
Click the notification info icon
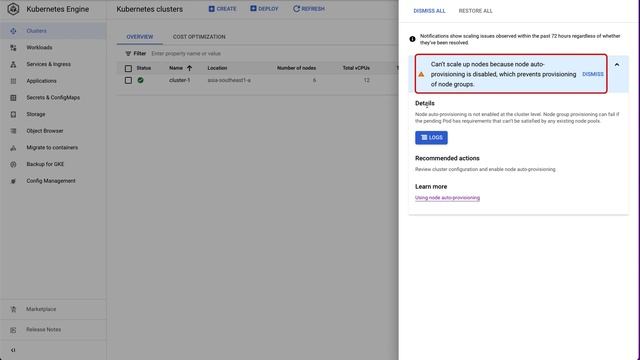click(x=412, y=39)
